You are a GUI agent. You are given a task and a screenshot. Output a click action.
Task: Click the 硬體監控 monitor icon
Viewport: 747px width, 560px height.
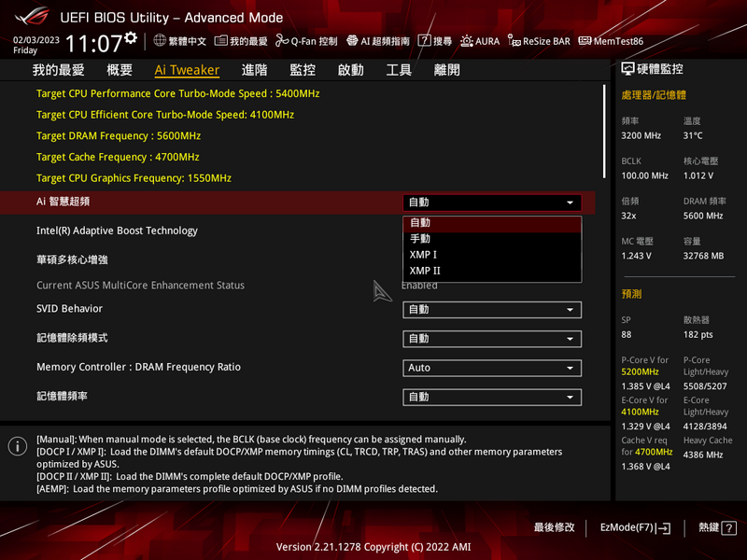tap(627, 69)
